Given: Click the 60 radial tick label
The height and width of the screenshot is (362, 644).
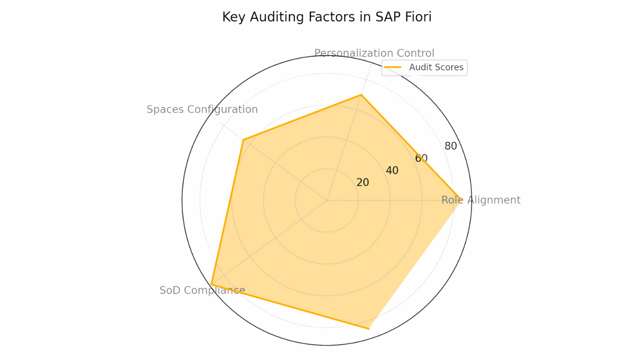Looking at the screenshot, I should (421, 158).
